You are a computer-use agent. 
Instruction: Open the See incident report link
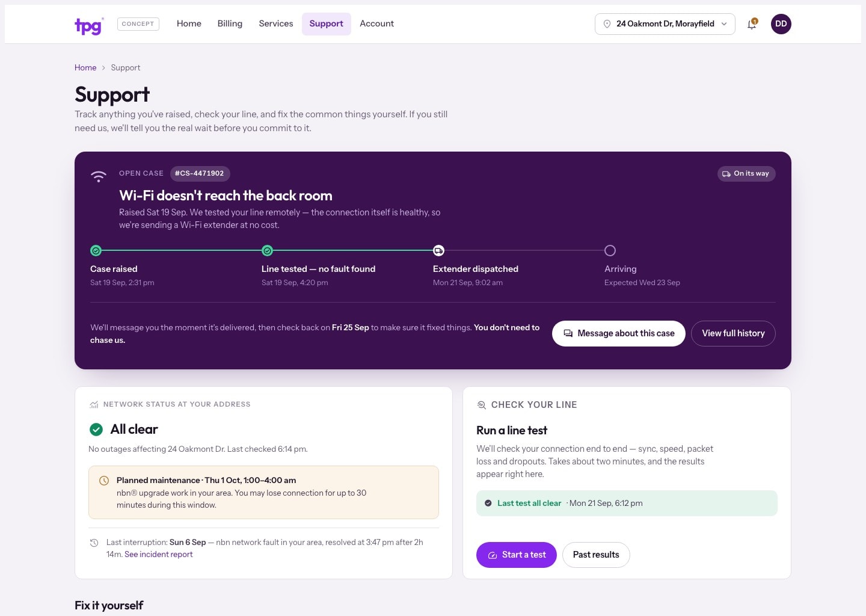[x=159, y=555]
